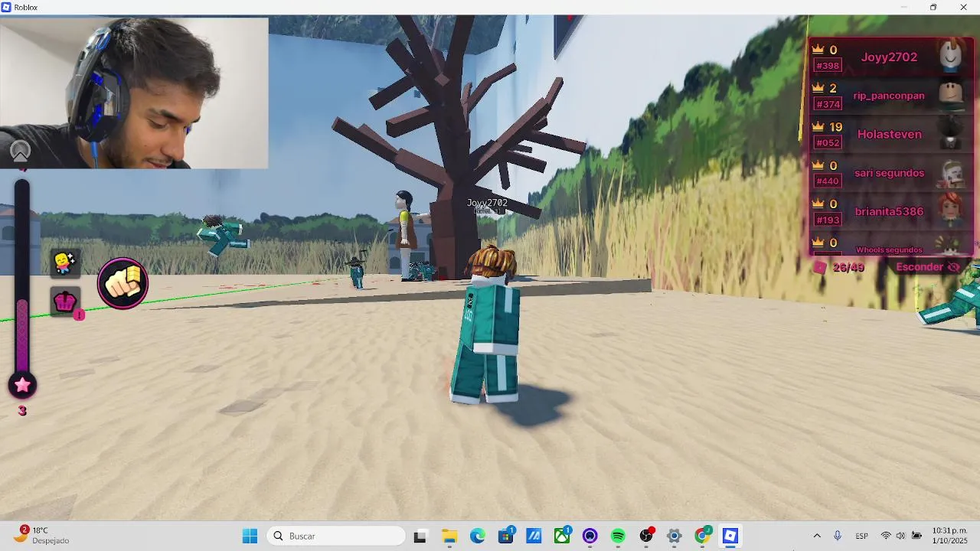Click the #193 player number tag
980x551 pixels.
pos(828,220)
